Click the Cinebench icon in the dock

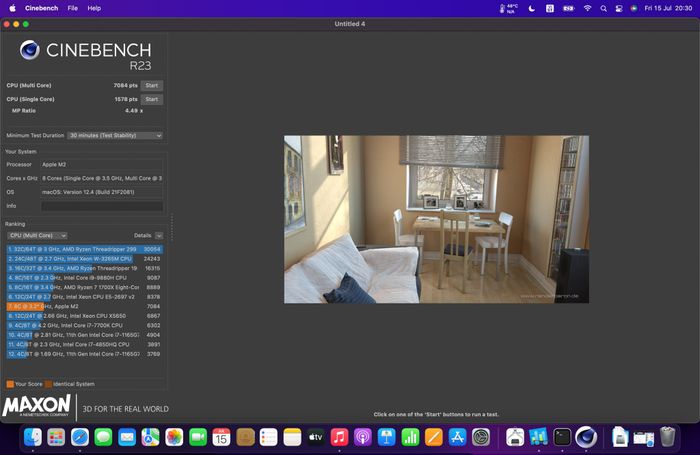point(586,437)
